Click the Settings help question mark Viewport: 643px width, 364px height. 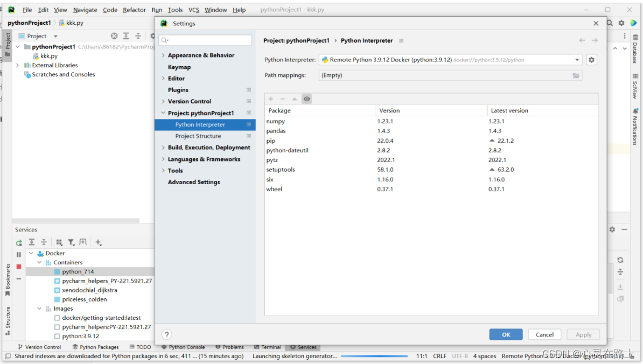coord(166,334)
